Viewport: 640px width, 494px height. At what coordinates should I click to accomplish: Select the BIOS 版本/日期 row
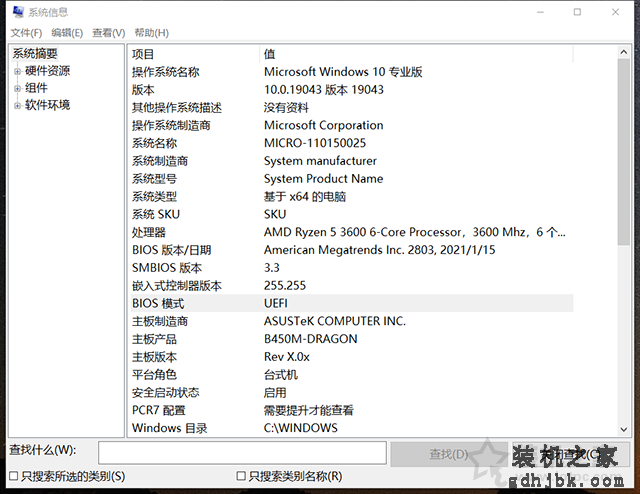click(x=352, y=250)
